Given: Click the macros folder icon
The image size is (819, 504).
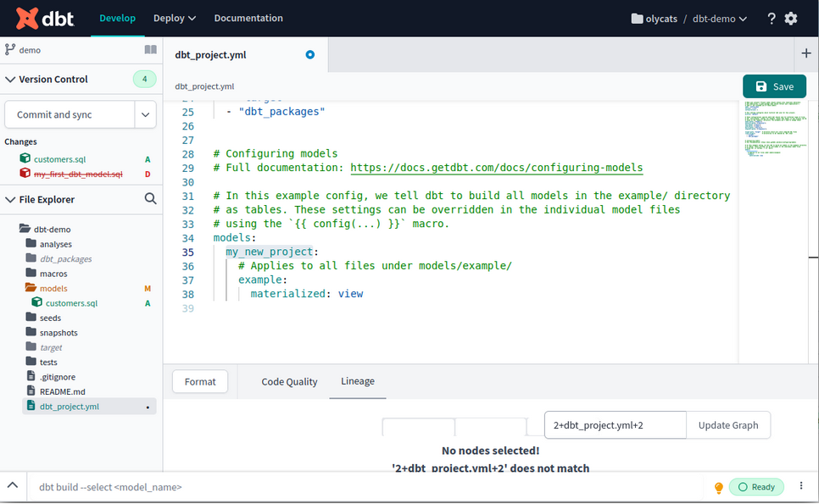Looking at the screenshot, I should (x=31, y=273).
